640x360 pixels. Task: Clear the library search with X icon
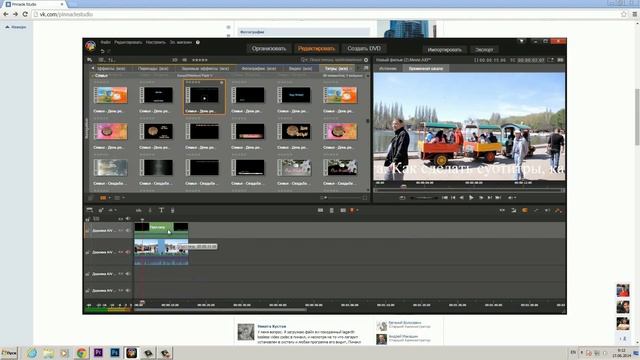point(366,60)
